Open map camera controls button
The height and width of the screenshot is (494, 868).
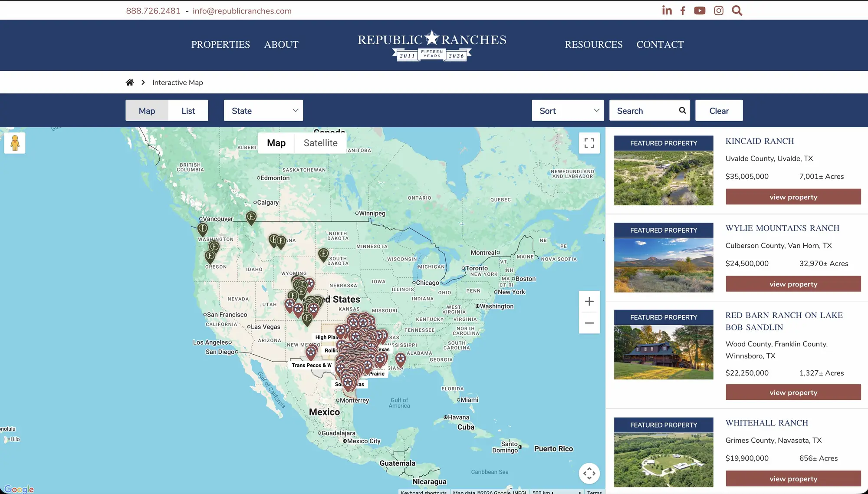(589, 473)
